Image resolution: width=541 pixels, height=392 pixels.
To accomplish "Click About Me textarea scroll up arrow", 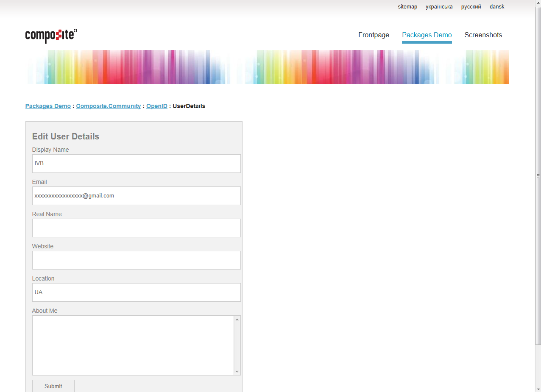I will tap(237, 319).
